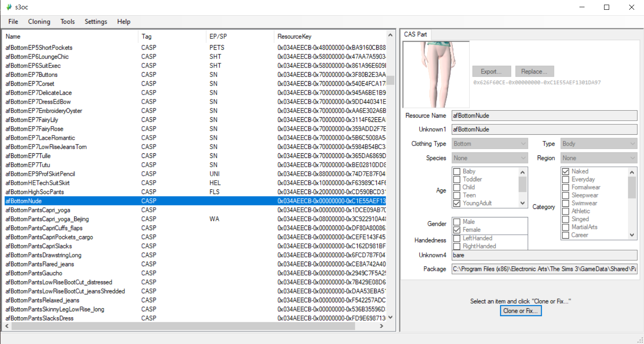The height and width of the screenshot is (344, 644).
Task: Uncheck the Female gender checkbox
Action: pyautogui.click(x=457, y=230)
